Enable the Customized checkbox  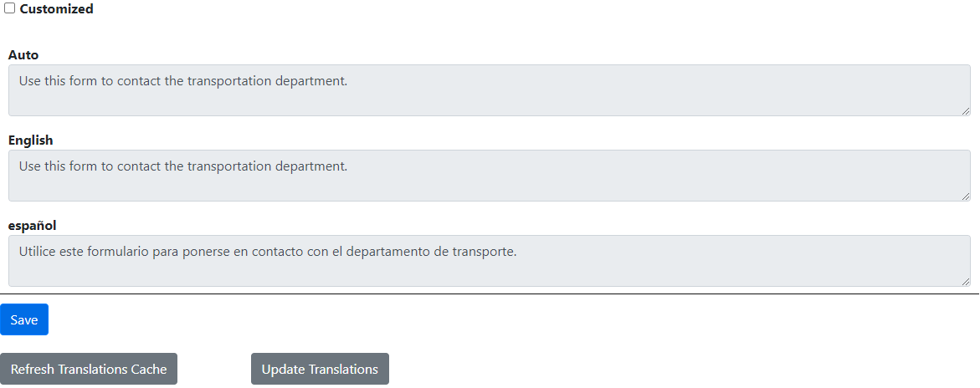coord(10,8)
